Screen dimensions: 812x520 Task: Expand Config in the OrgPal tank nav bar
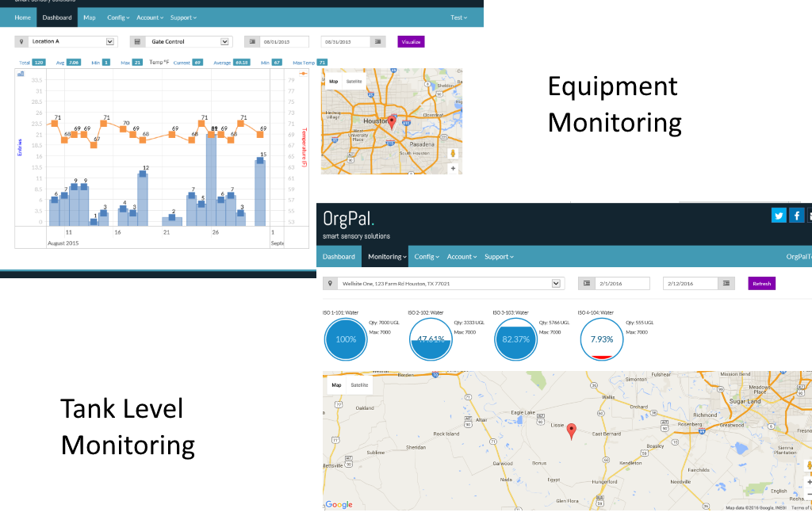(426, 256)
